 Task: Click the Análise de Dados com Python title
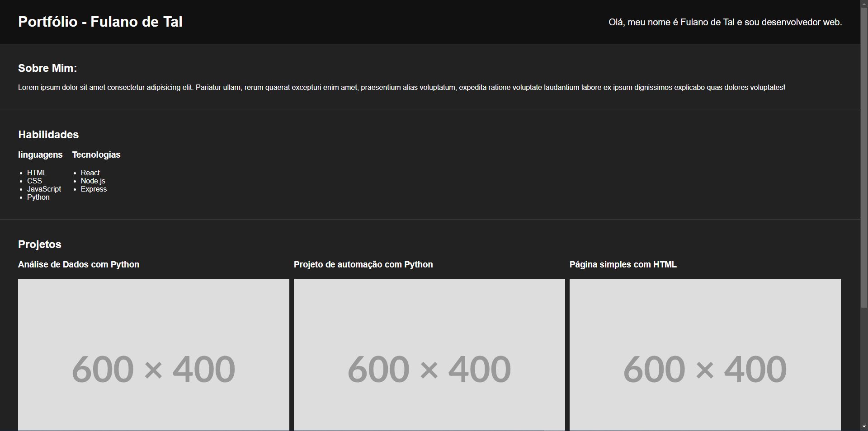79,264
